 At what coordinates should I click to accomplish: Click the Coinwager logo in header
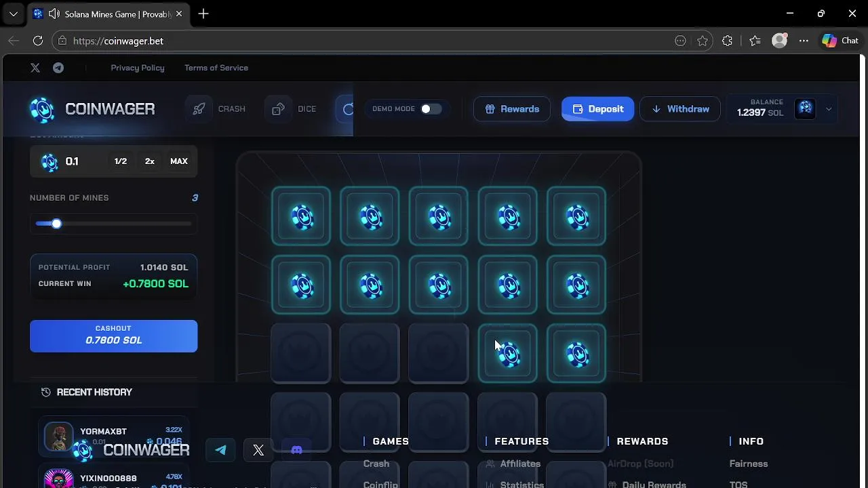92,109
